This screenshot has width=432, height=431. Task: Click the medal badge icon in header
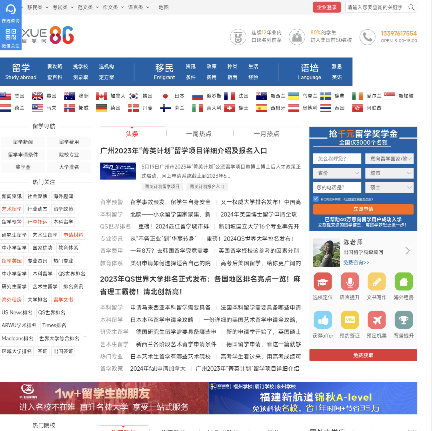[x=238, y=37]
